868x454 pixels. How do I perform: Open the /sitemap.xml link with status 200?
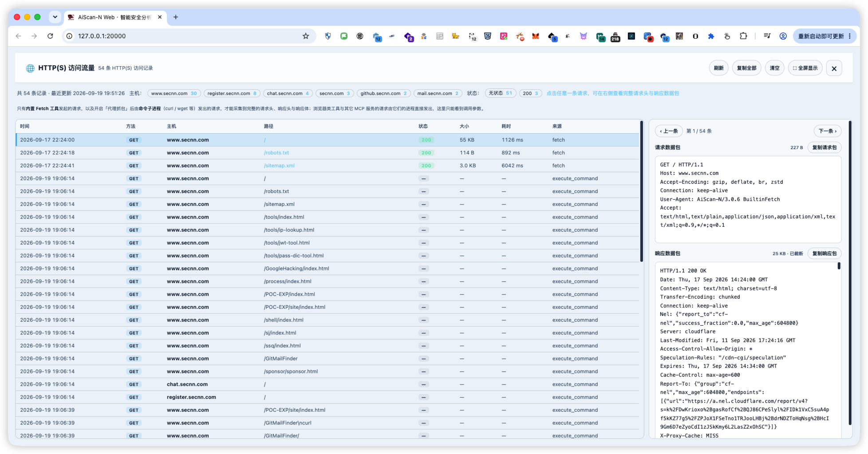pos(279,166)
